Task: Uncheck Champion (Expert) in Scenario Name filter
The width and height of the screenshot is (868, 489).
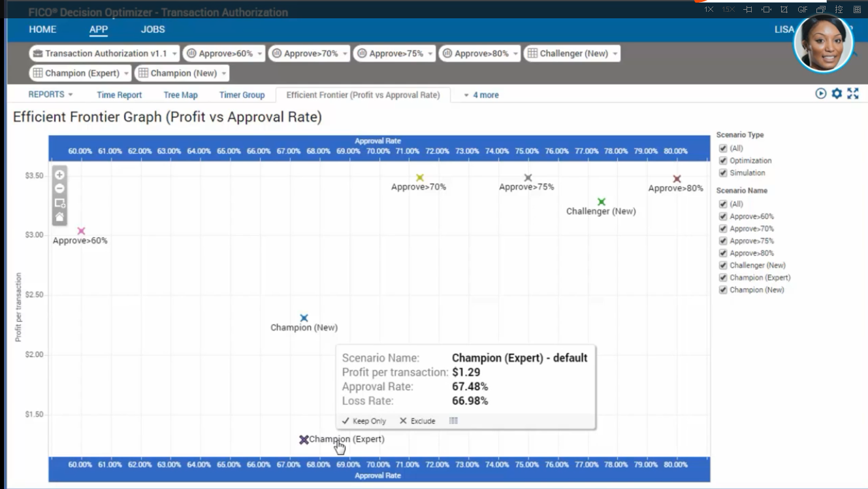Action: point(723,278)
